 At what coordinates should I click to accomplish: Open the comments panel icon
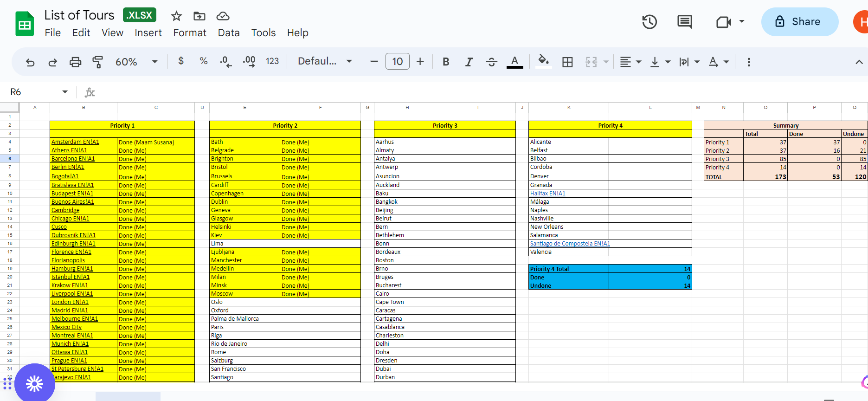point(685,22)
